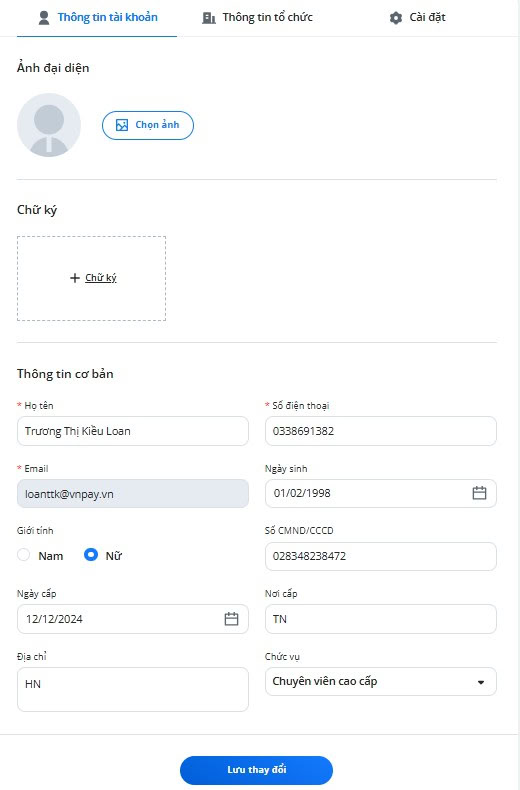Open the Chuyên viên cao cấp combo box
520x790 pixels.
pyautogui.click(x=381, y=682)
